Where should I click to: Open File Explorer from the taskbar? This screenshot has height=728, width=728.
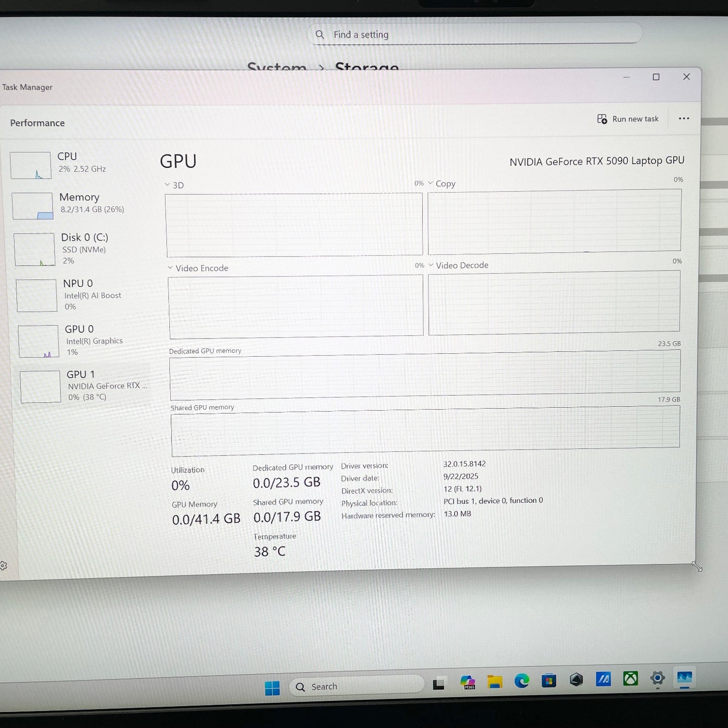495,682
